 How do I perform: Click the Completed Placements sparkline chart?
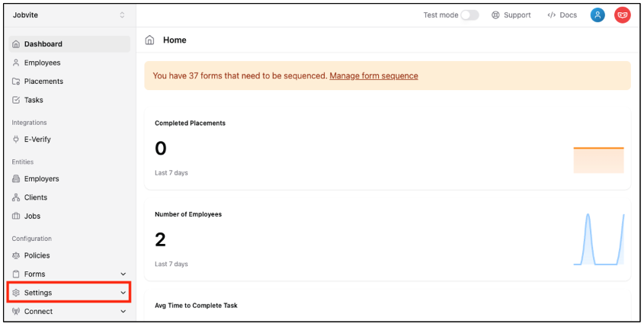[599, 160]
